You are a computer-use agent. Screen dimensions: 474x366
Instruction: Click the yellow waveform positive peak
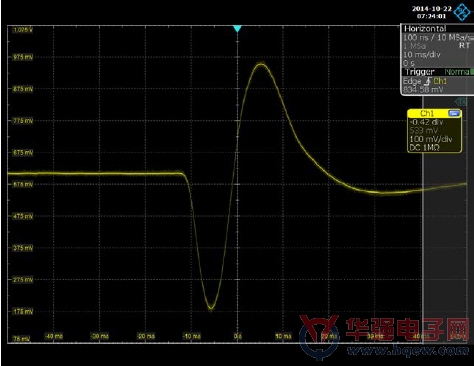pos(261,64)
